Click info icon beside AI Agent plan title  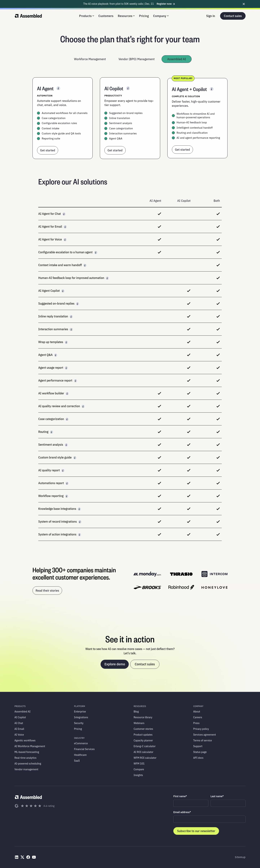tap(58, 88)
